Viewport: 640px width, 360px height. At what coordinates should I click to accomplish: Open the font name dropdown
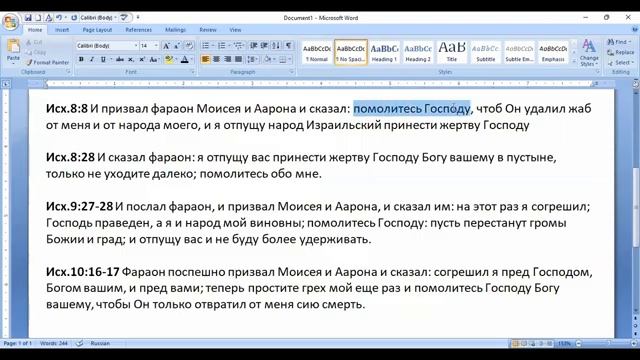point(136,46)
